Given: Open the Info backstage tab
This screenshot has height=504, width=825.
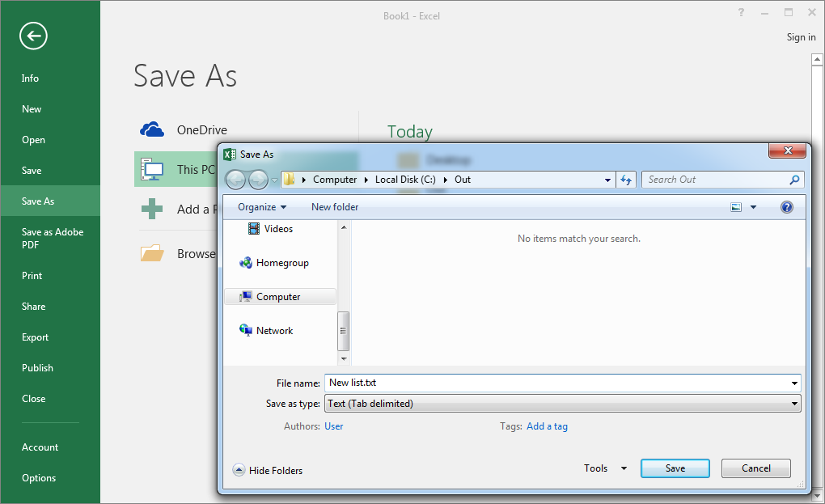Looking at the screenshot, I should pyautogui.click(x=30, y=78).
